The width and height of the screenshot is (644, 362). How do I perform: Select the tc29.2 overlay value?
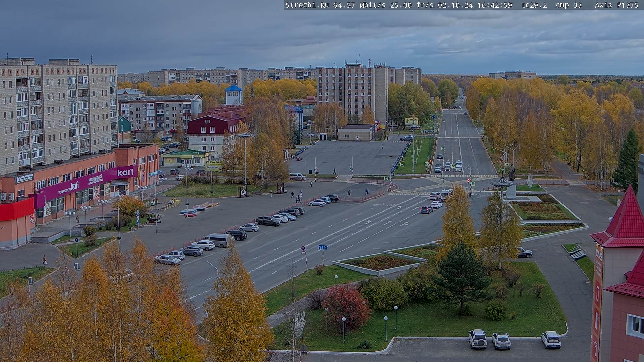point(534,5)
